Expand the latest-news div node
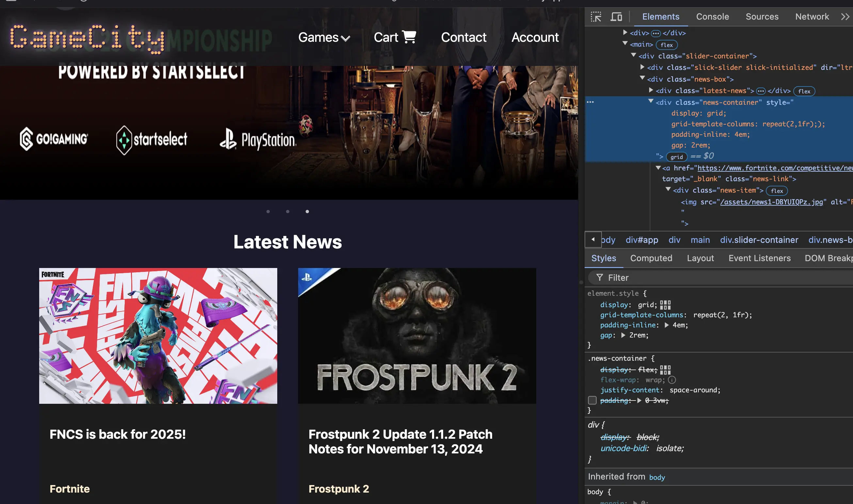Image resolution: width=853 pixels, height=504 pixels. point(651,90)
